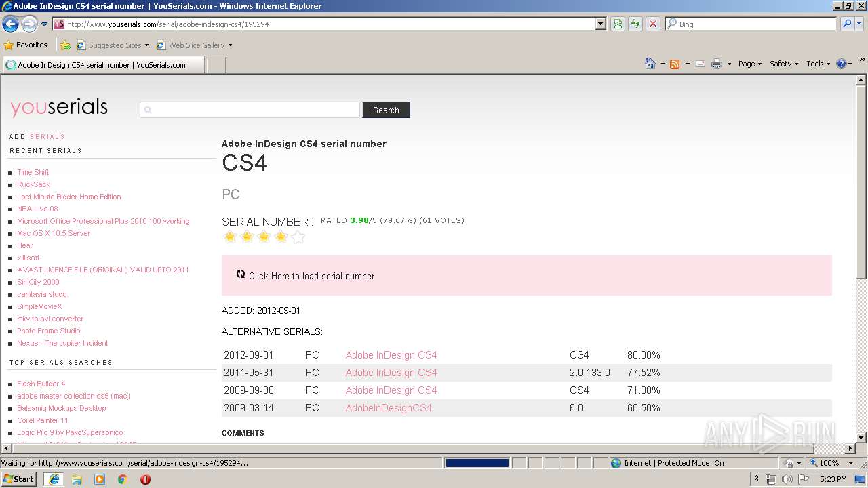The height and width of the screenshot is (488, 868).
Task: Rate five stars with the empty star
Action: click(298, 237)
